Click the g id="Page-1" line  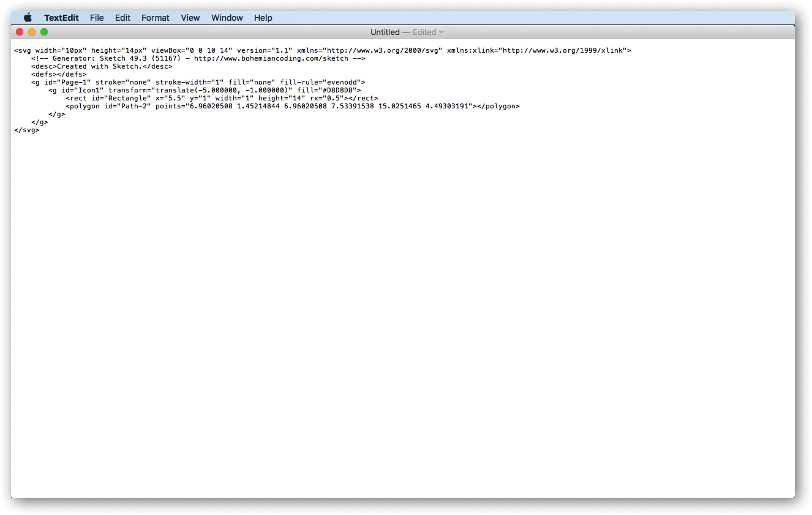[198, 82]
